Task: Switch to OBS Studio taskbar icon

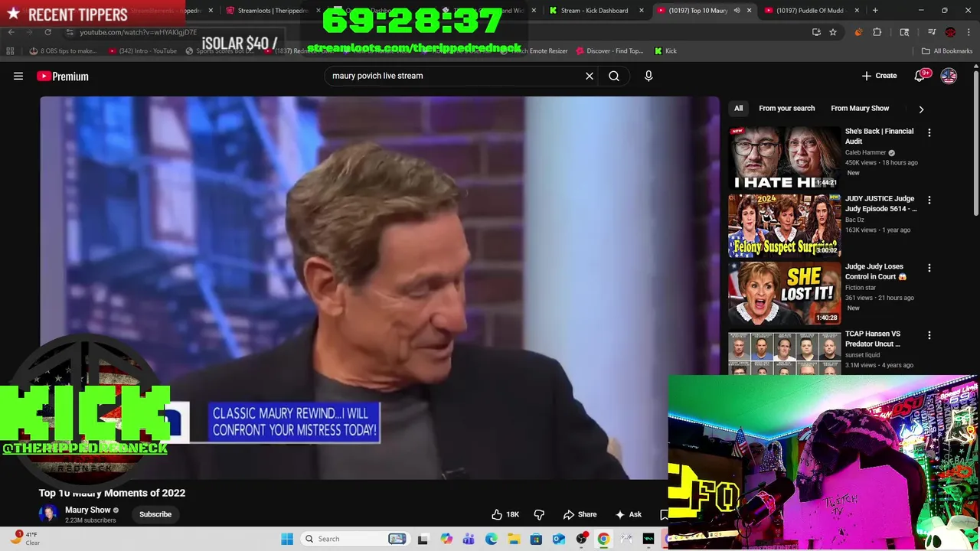Action: [581, 539]
